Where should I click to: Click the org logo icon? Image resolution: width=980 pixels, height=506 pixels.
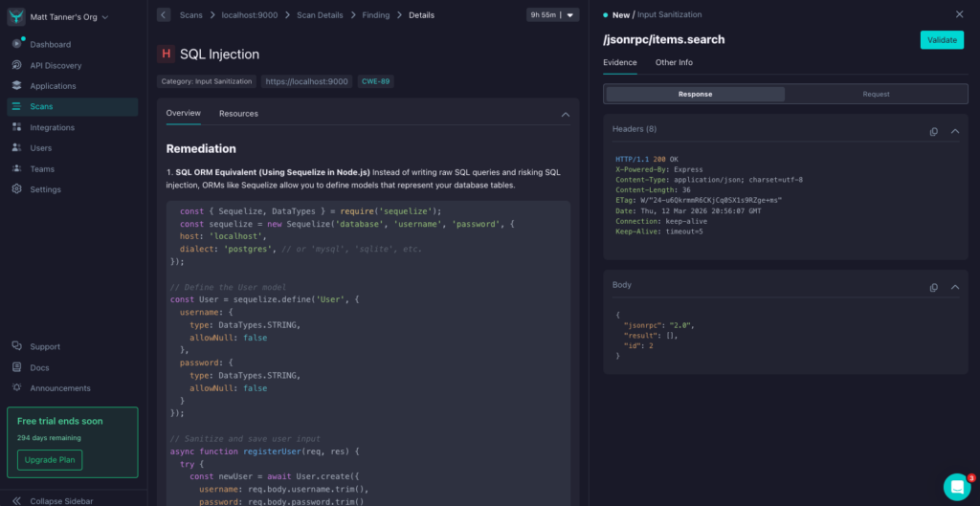[x=16, y=17]
